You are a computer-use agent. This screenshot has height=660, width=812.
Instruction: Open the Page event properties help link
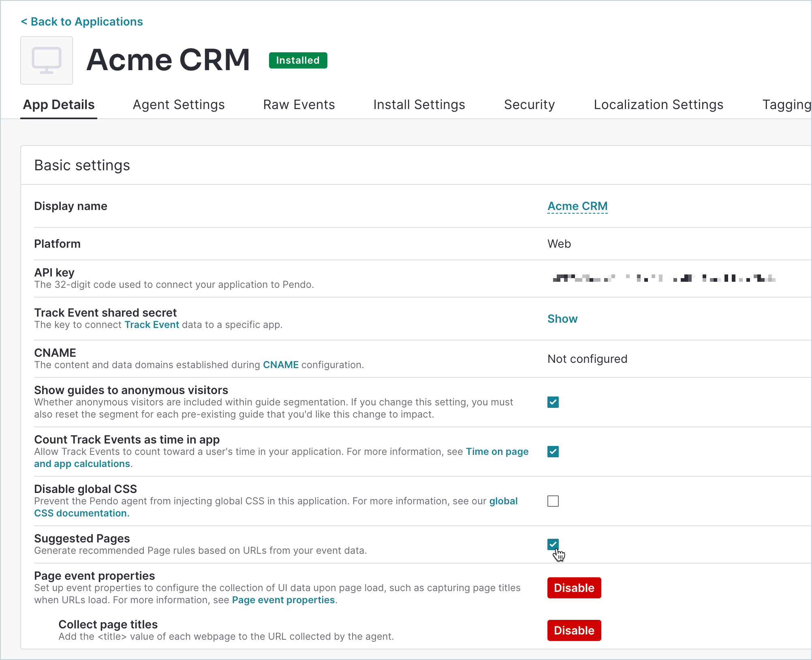click(x=283, y=600)
